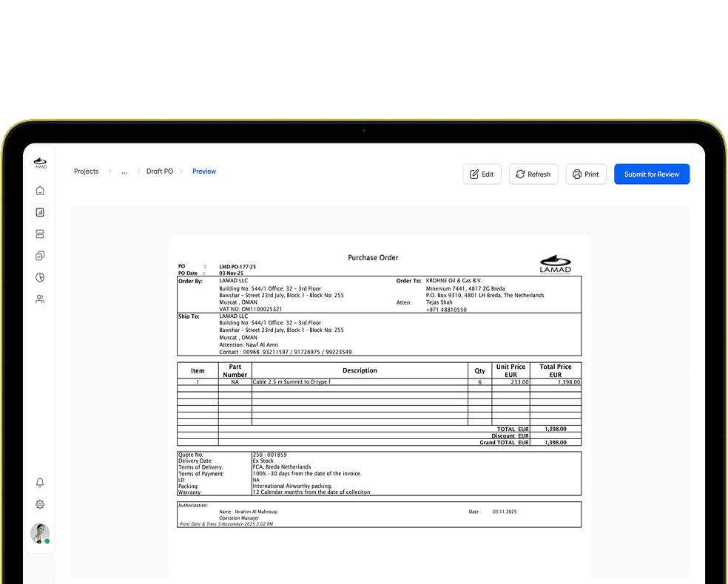The image size is (728, 584).
Task: Click International Airworthy packing text
Action: [292, 486]
